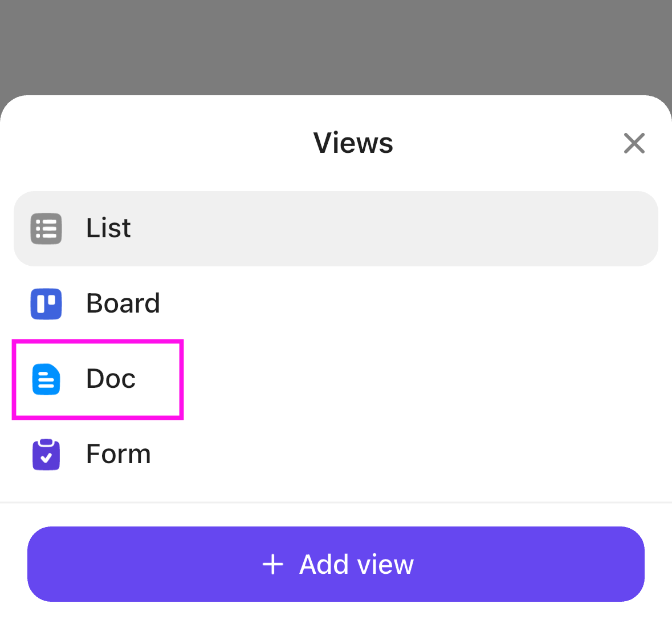Click the blue Board view icon
Image resolution: width=672 pixels, height=628 pixels.
(x=46, y=304)
